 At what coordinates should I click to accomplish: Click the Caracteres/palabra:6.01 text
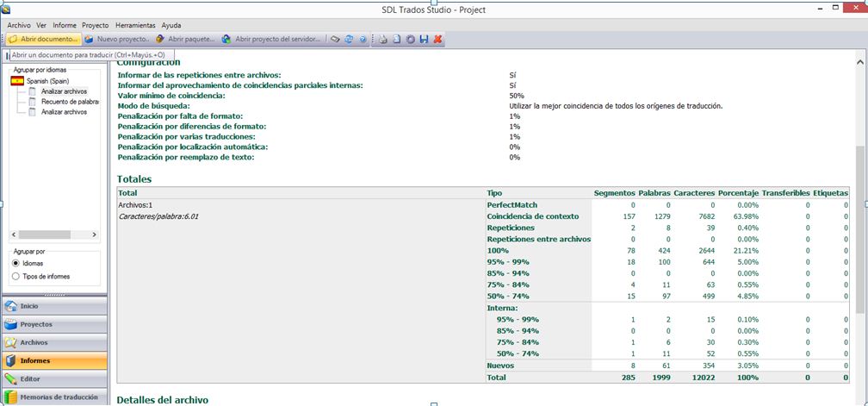click(x=158, y=216)
